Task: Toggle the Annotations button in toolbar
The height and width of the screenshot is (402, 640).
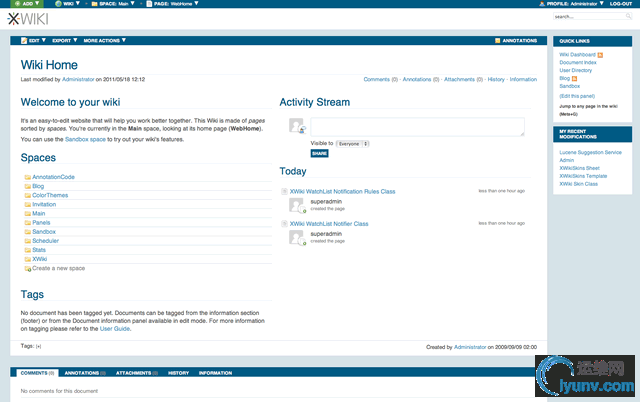Action: point(516,40)
